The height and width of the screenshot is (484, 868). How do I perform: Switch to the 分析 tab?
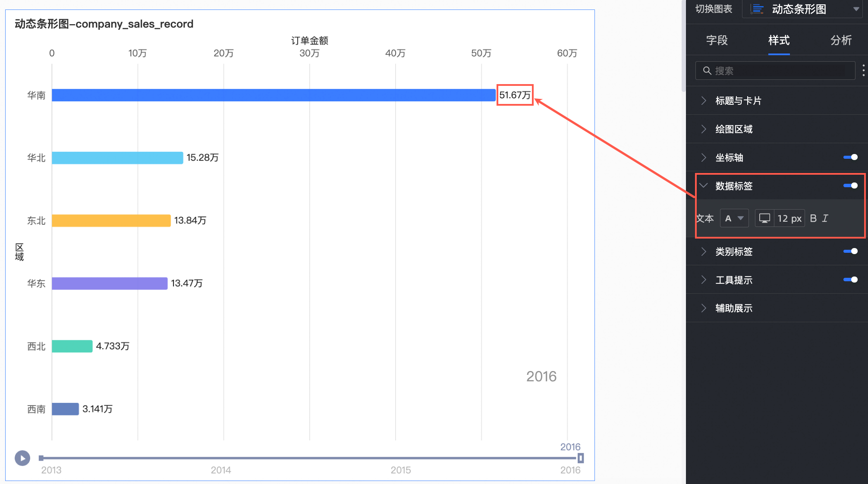coord(841,40)
